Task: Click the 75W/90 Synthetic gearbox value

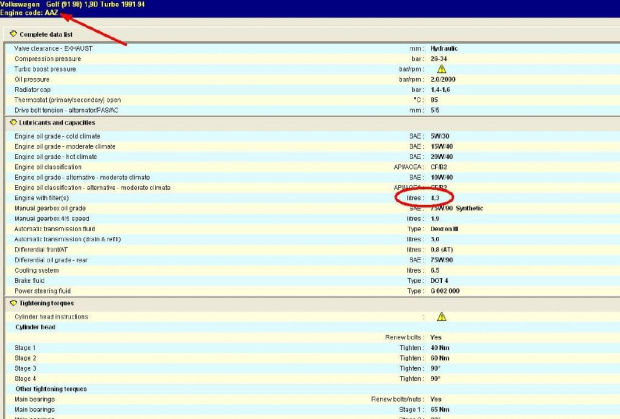Action: (x=457, y=208)
